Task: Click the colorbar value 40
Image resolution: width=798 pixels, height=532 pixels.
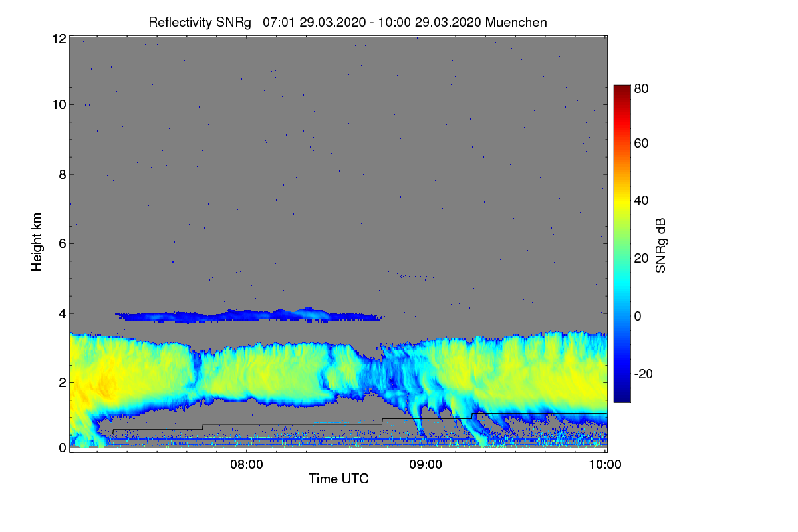Action: (642, 201)
